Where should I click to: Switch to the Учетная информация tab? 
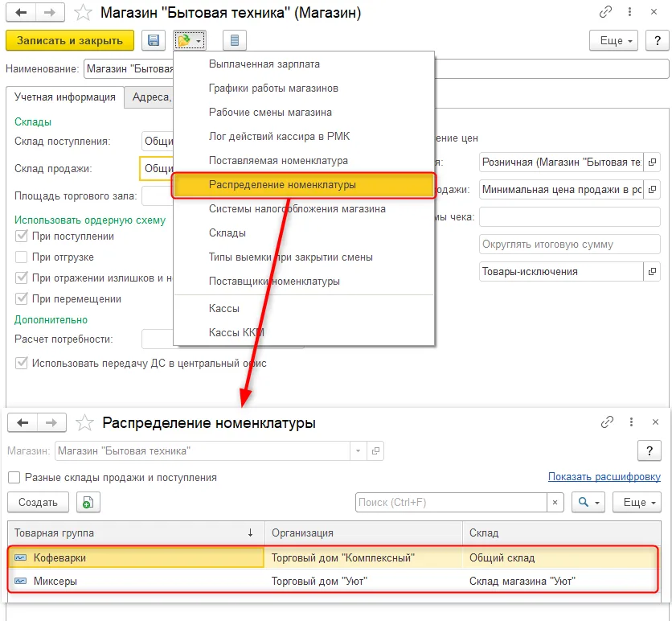click(x=65, y=97)
